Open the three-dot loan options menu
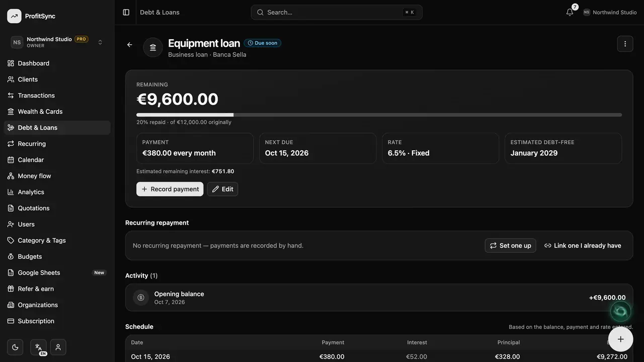This screenshot has height=362, width=644. [x=625, y=44]
